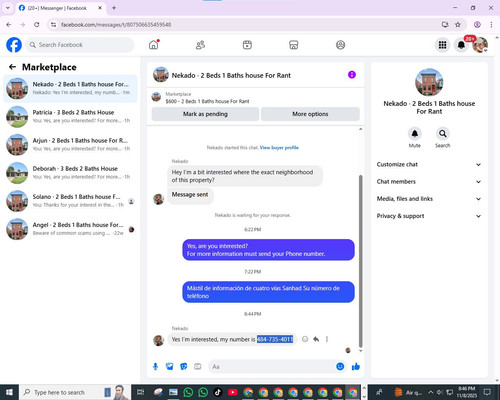500x400 pixels.
Task: Click browser reload button
Action: 37,24
